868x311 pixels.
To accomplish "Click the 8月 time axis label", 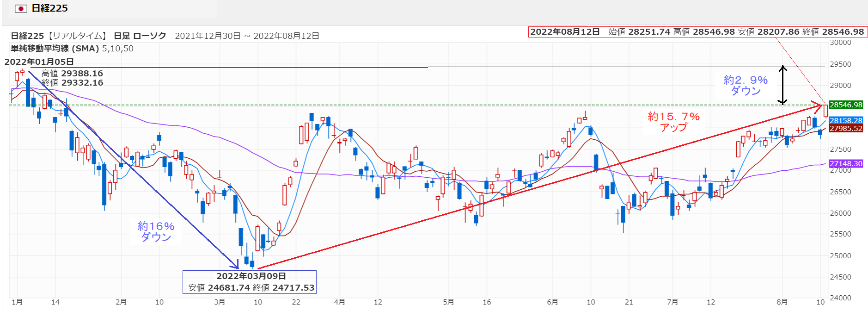I will point(782,302).
